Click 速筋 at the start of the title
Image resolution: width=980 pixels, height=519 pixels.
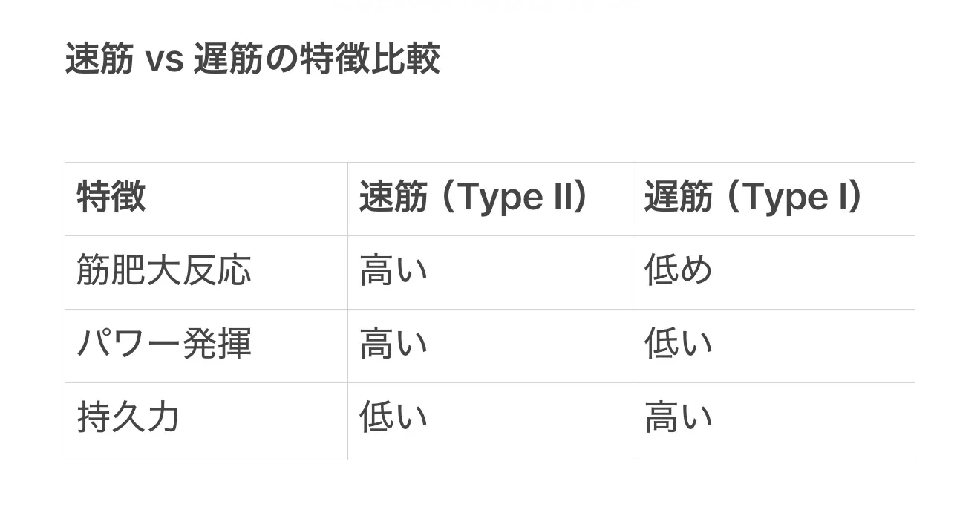tap(99, 59)
